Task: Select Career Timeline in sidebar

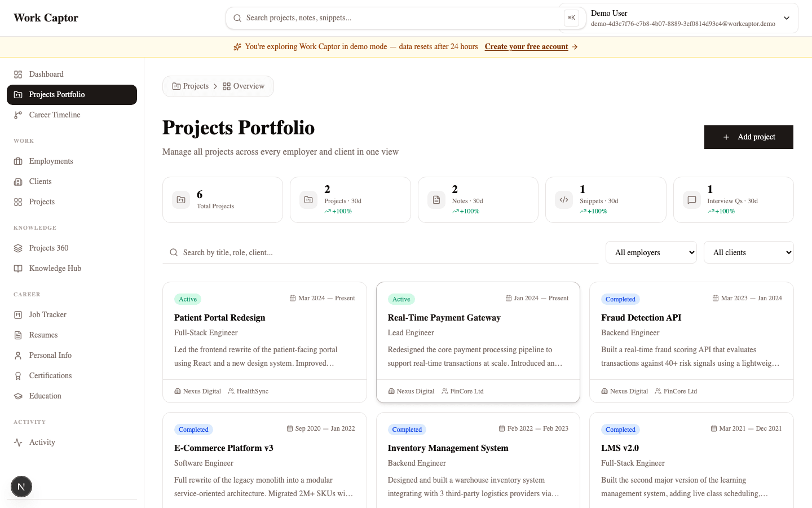Action: click(72, 115)
